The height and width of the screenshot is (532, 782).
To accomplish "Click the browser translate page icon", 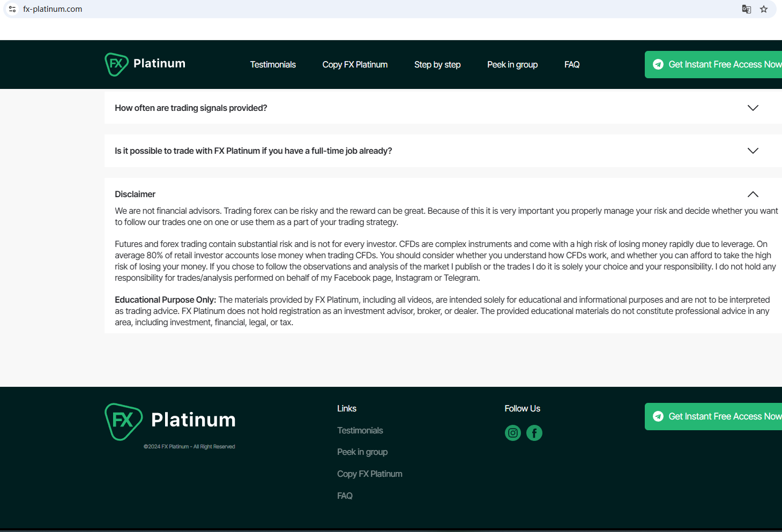I will (x=746, y=9).
